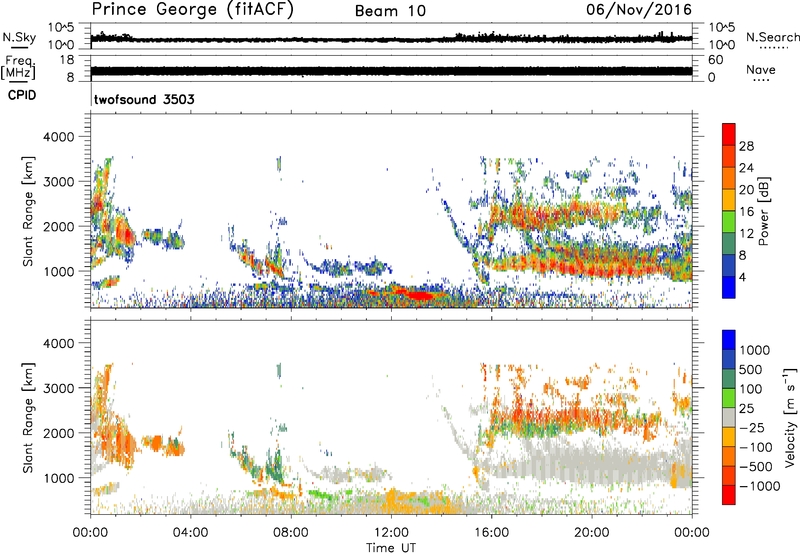Click the '04:00' time axis tick label
The height and width of the screenshot is (554, 800).
point(190,533)
